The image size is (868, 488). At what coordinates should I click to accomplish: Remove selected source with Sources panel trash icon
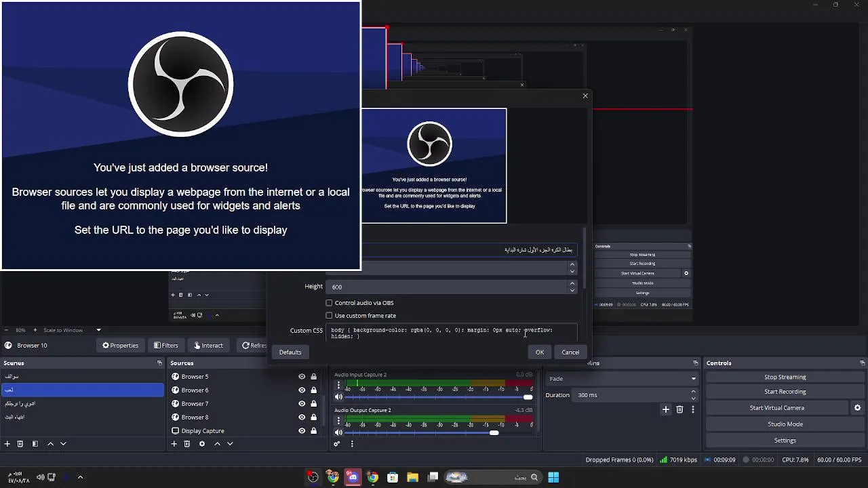tap(187, 444)
